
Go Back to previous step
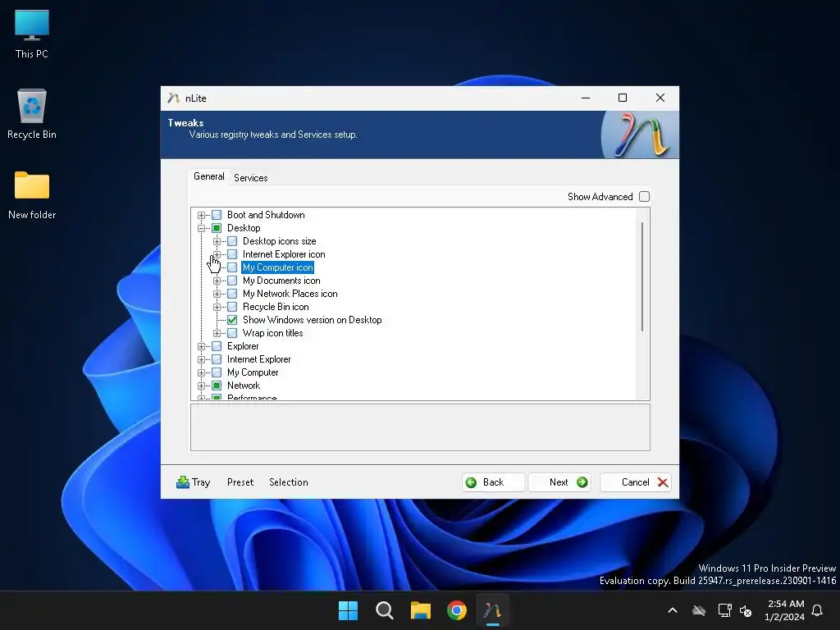(493, 482)
